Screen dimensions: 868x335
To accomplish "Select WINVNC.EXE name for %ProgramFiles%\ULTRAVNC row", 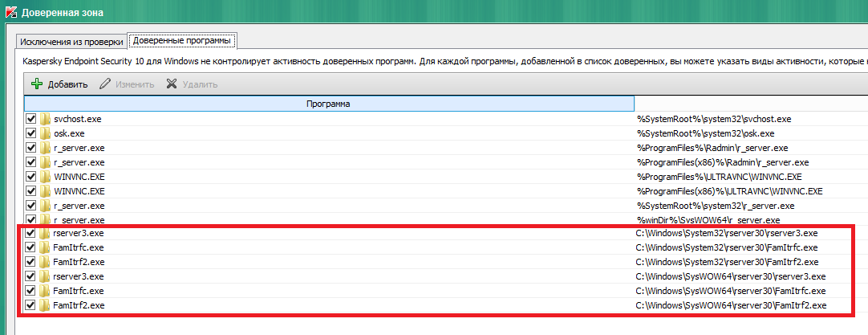I will click(x=79, y=177).
